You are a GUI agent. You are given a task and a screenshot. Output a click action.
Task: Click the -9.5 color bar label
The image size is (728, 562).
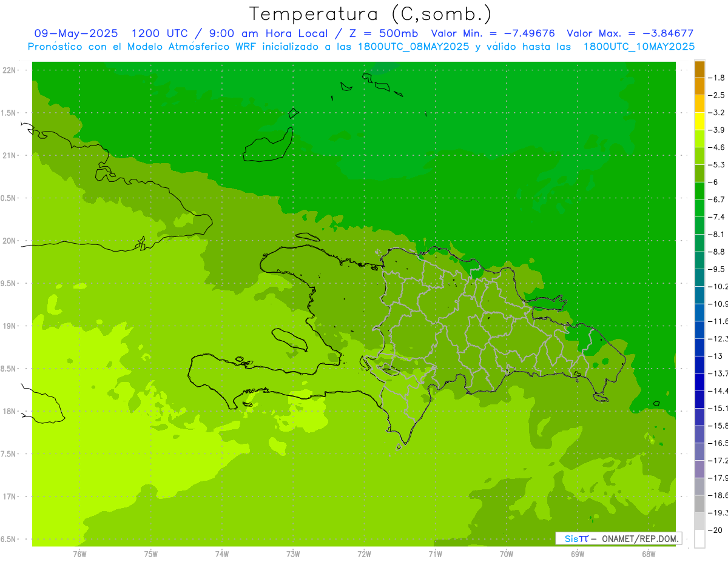click(716, 269)
